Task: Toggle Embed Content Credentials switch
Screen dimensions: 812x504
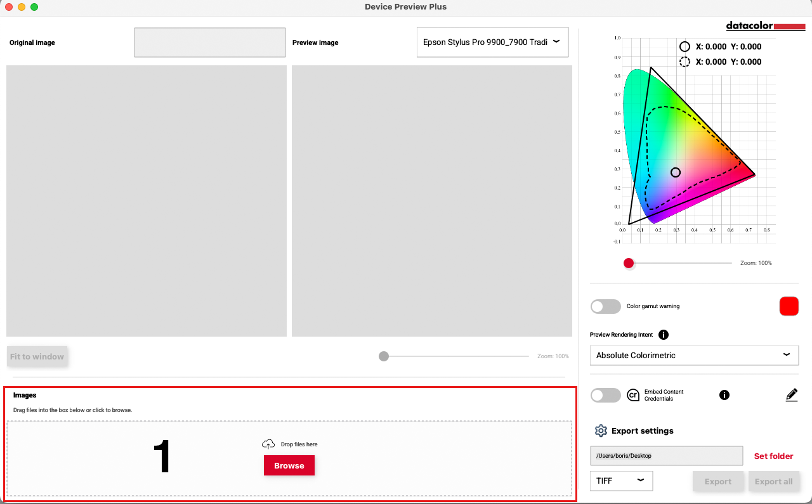Action: click(x=605, y=395)
